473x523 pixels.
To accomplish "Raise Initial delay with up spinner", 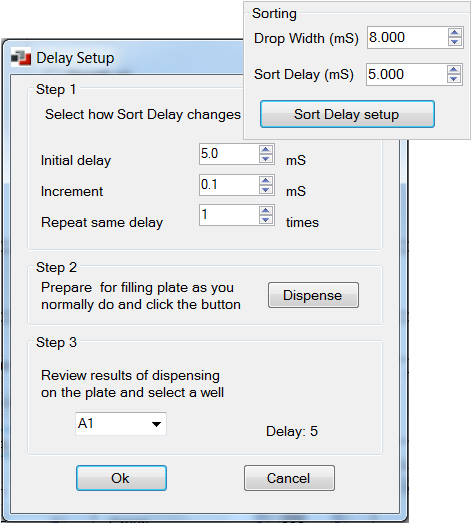I will pos(266,149).
